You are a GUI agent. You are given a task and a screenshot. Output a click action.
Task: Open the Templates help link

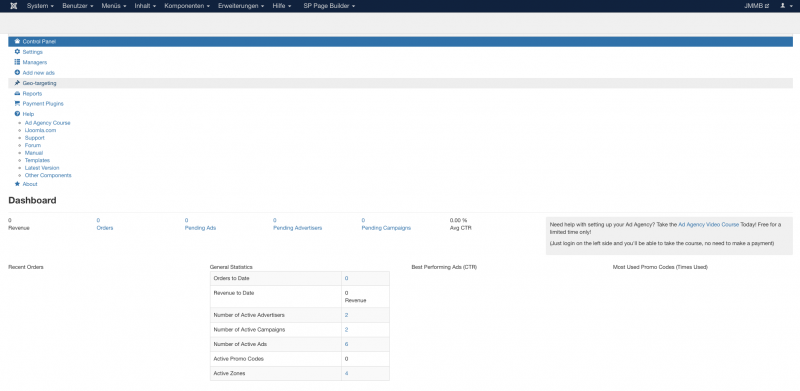click(37, 160)
